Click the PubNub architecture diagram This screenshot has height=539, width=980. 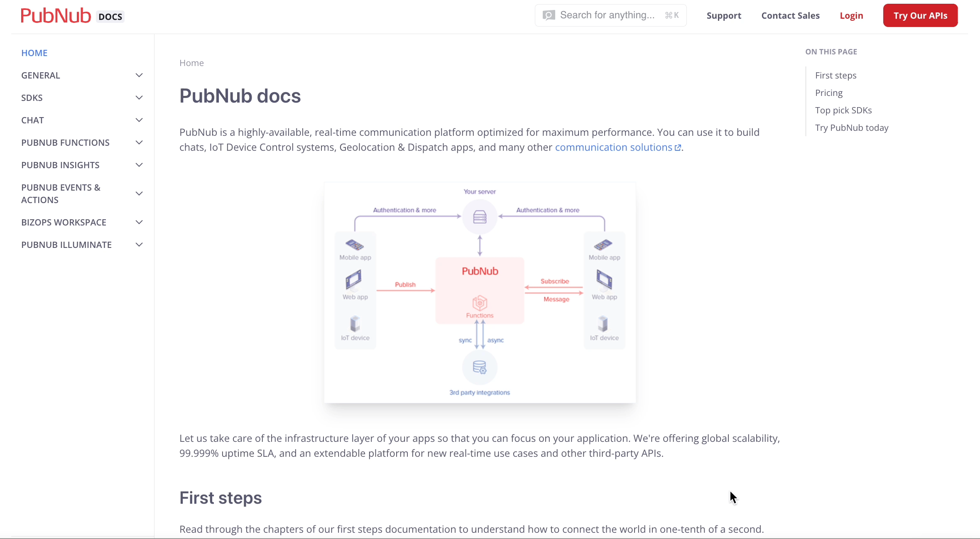click(479, 292)
